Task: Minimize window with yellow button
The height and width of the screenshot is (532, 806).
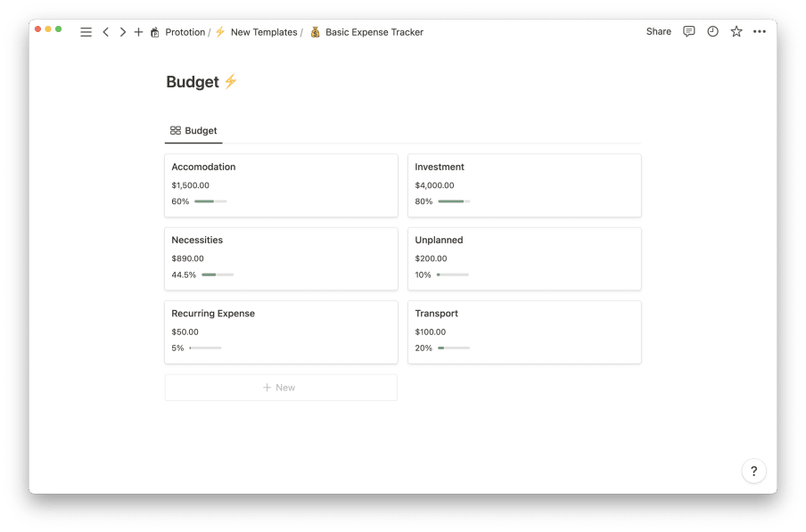Action: [48, 29]
